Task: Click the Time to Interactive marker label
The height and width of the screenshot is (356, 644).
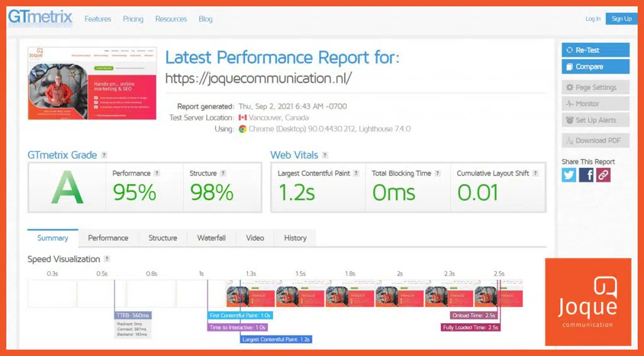Action: (237, 327)
